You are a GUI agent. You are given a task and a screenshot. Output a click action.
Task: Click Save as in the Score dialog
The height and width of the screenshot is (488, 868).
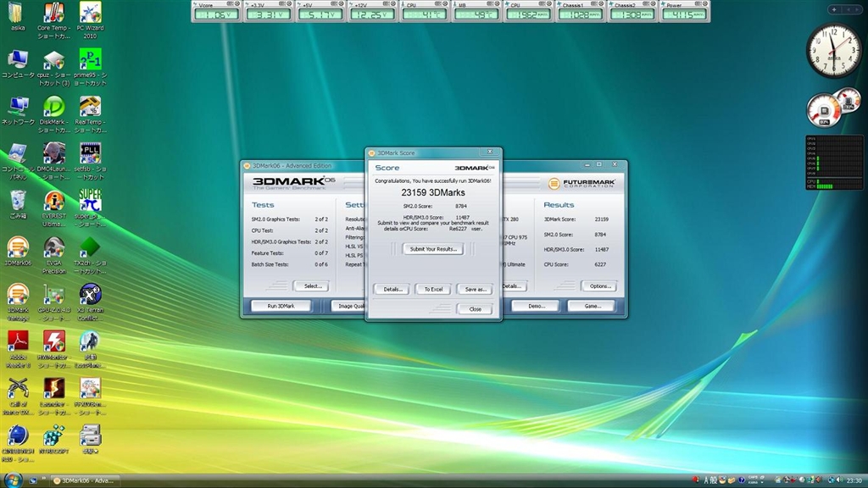(475, 289)
